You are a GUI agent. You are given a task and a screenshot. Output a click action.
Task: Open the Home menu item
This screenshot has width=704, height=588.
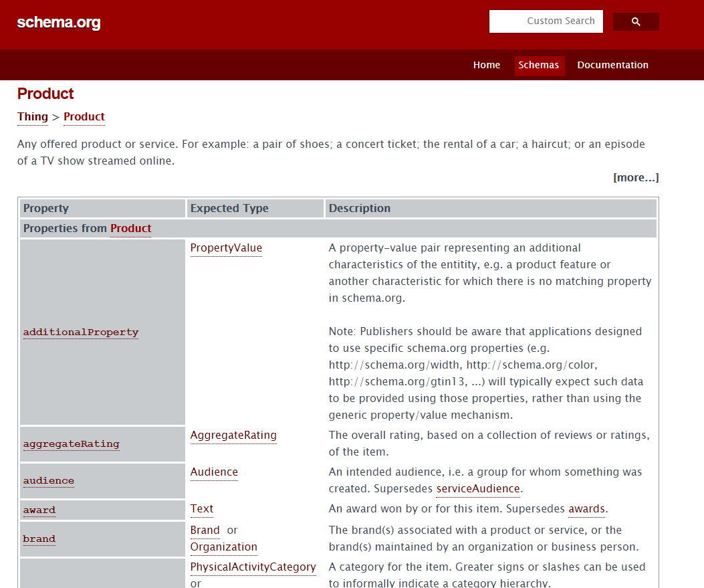(x=487, y=65)
